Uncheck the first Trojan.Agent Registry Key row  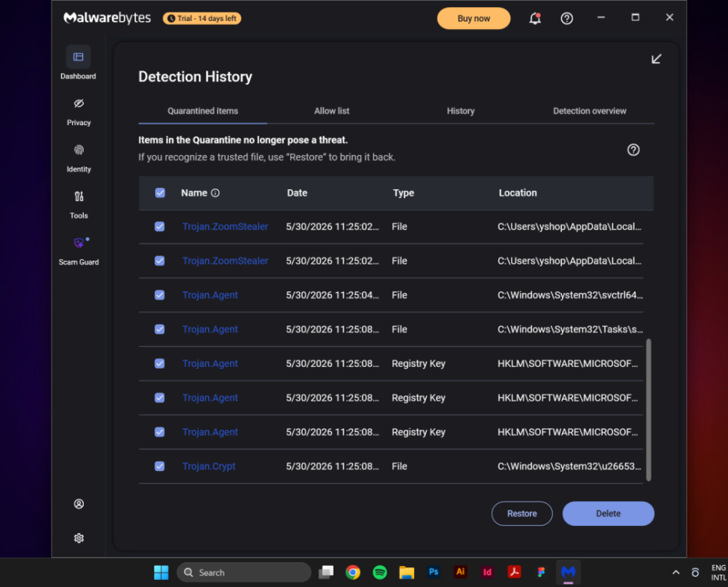point(160,363)
